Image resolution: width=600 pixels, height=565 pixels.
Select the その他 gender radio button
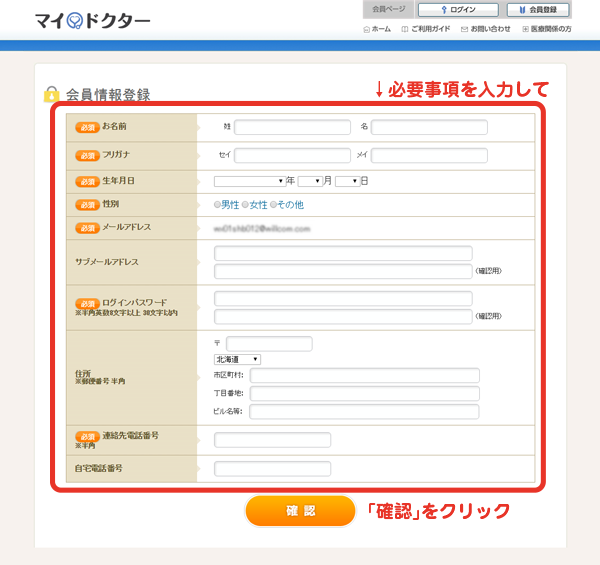[x=273, y=205]
